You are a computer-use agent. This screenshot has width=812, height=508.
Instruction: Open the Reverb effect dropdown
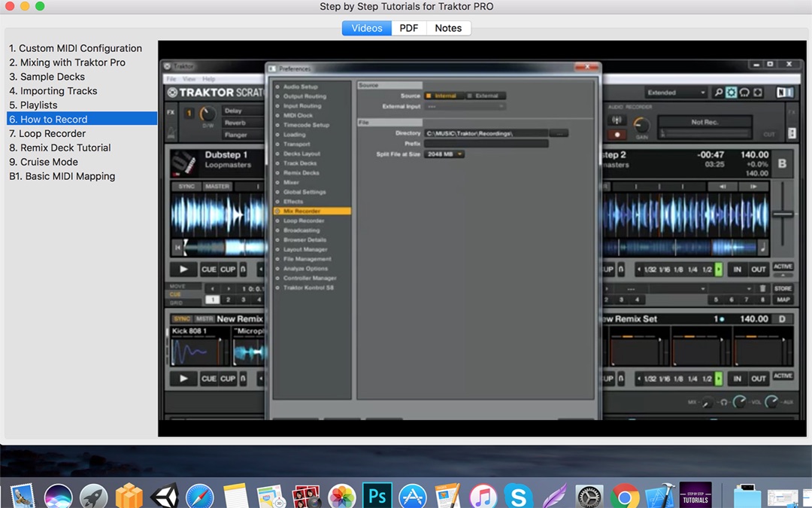point(243,123)
